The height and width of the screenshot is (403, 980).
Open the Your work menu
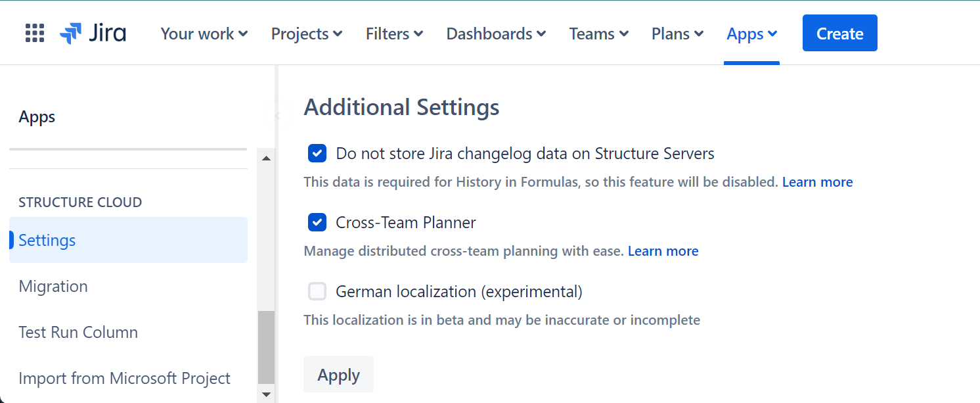[x=204, y=34]
